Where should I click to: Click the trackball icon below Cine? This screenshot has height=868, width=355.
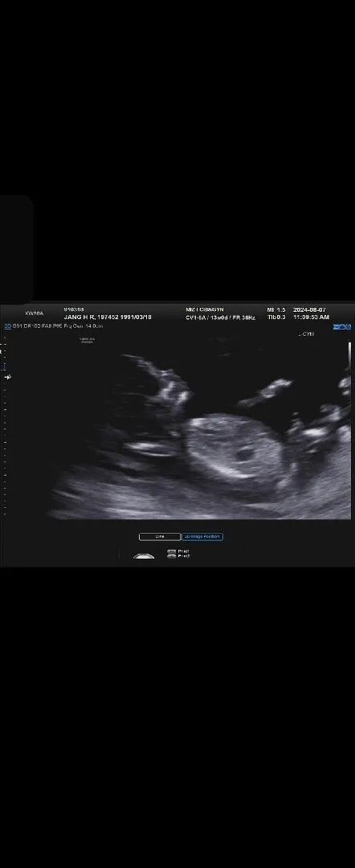145,556
